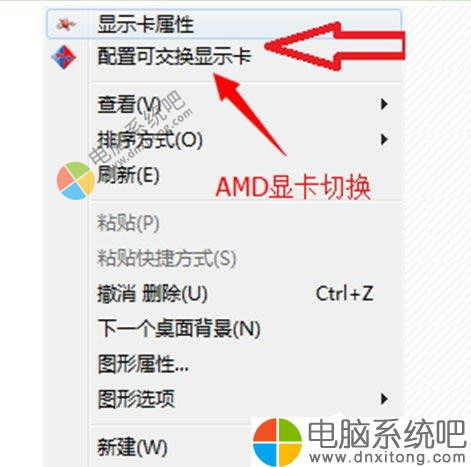Screen dimensions: 471x467
Task: Click the four-color circle logo near 刷新
Action: tap(76, 181)
